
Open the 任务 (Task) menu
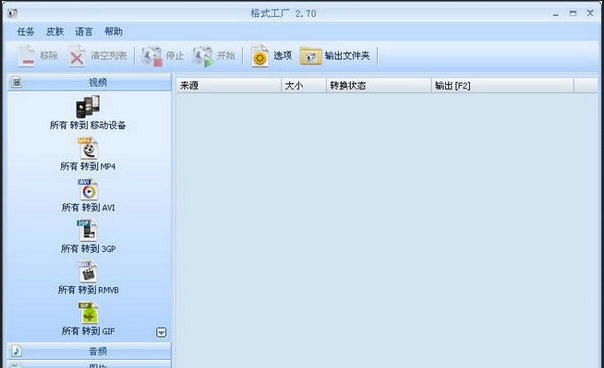[x=25, y=32]
